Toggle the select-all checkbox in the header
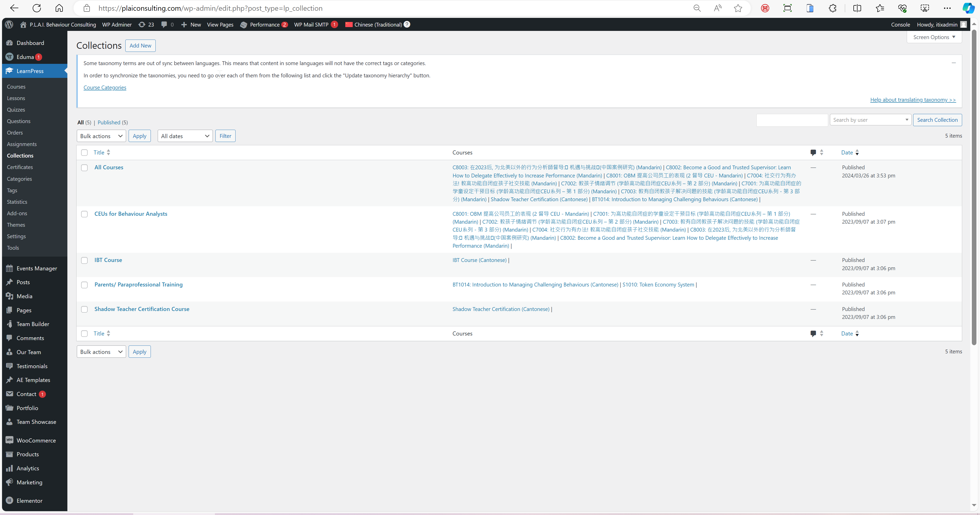 tap(84, 153)
